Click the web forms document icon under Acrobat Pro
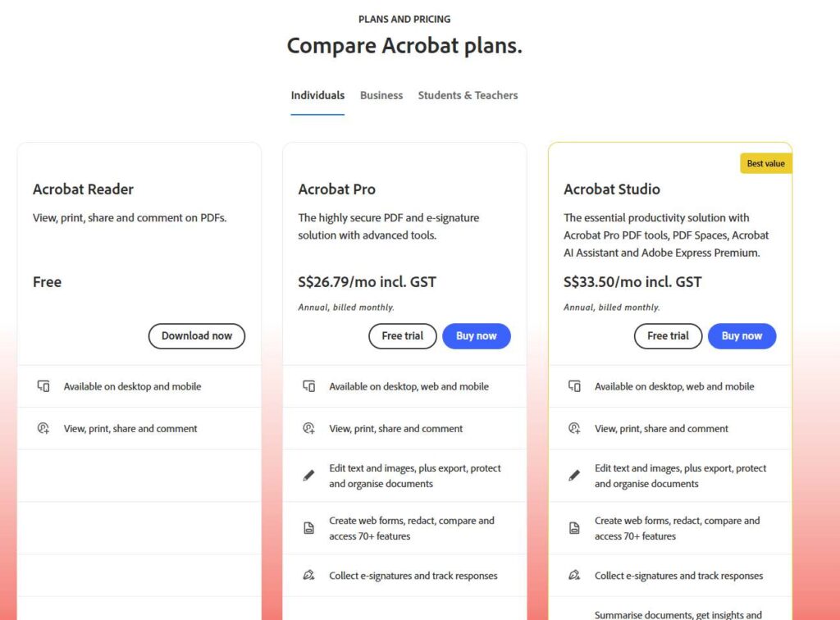Viewport: 840px width, 620px height. pos(308,527)
